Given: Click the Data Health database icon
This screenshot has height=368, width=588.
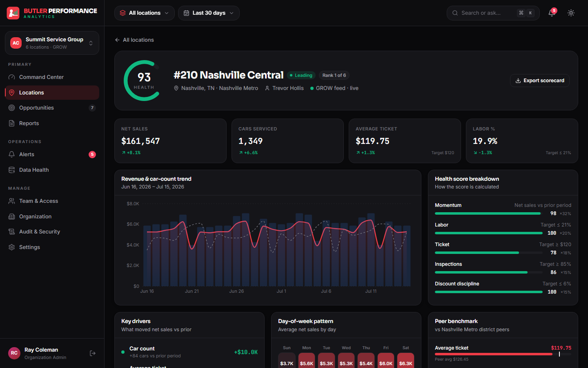Looking at the screenshot, I should click(12, 170).
